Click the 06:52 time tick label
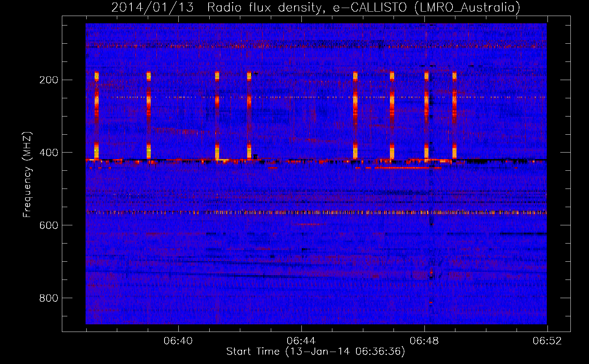 coord(547,341)
